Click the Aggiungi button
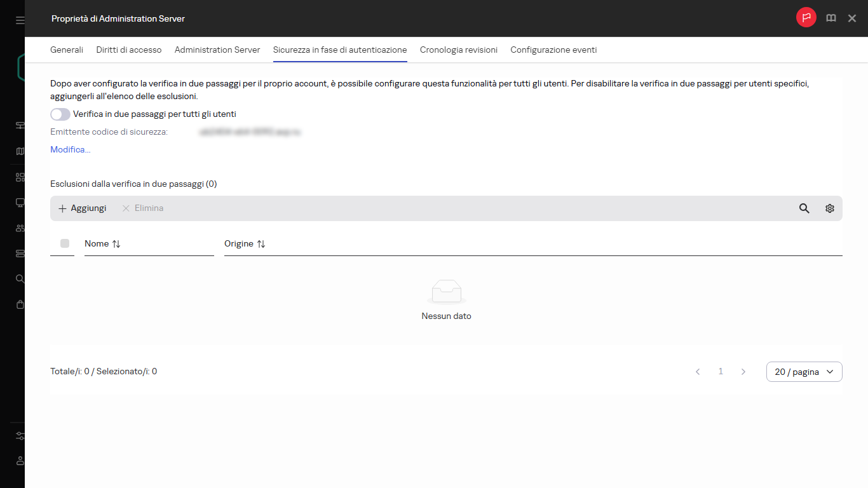Screen dimensions: 868x488 point(82,208)
